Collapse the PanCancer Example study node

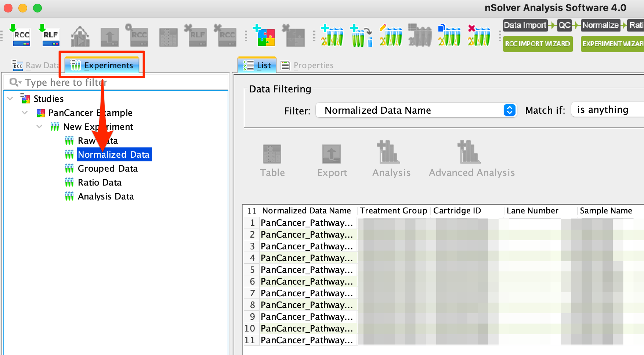(25, 113)
